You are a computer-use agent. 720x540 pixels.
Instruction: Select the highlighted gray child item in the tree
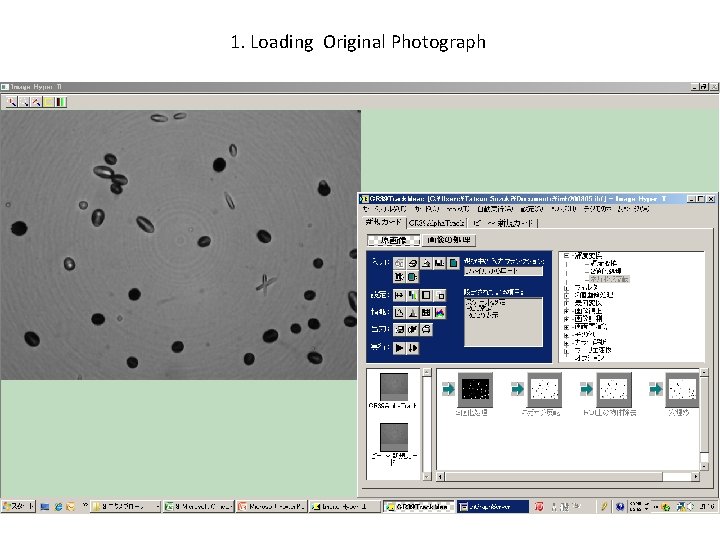(609, 279)
